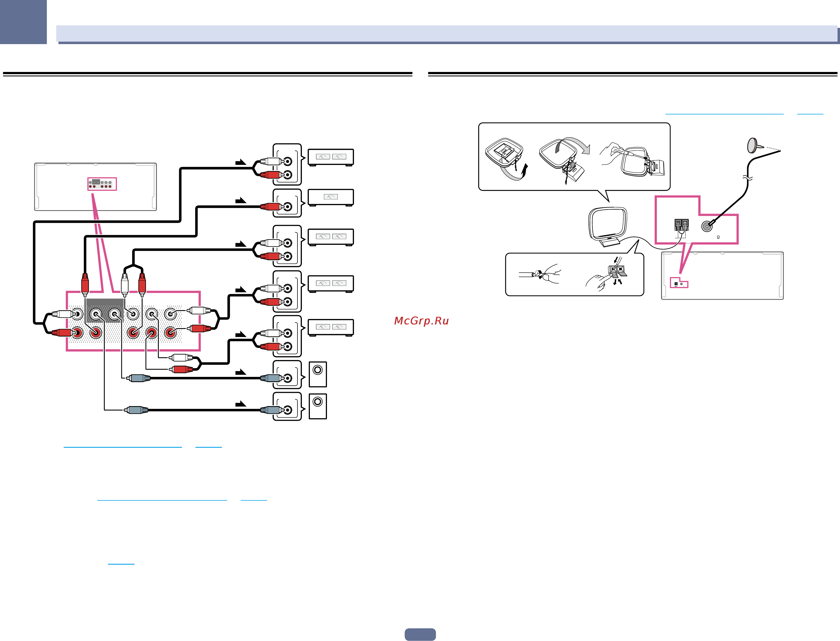This screenshot has height=641, width=840.
Task: Click the terminal tab pressing hand illustration
Action: pyautogui.click(x=606, y=273)
